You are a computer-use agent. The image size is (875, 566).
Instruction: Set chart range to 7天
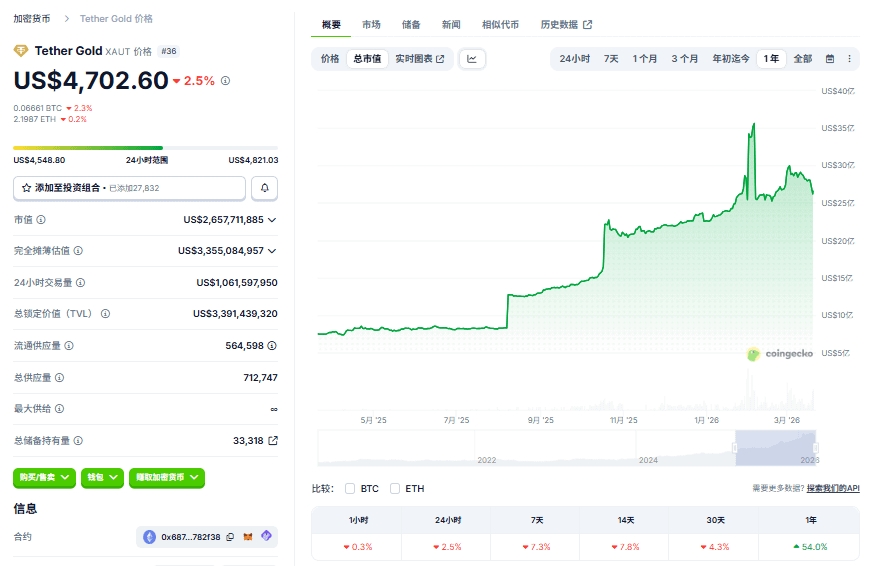point(610,59)
